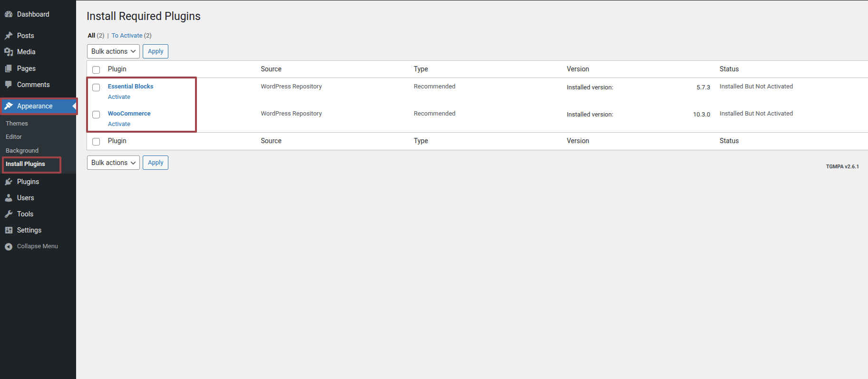Click the Tools wrench icon
Viewport: 868px width, 379px height.
9,214
